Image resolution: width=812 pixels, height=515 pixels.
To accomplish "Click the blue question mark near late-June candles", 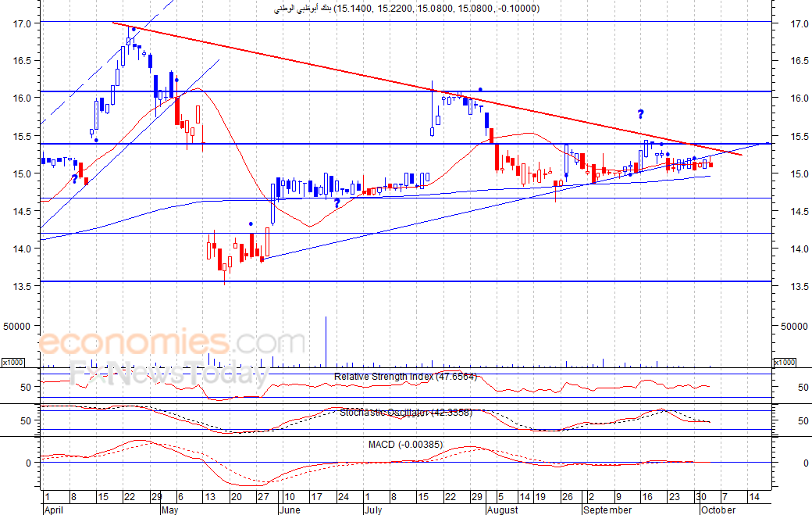I will [337, 203].
